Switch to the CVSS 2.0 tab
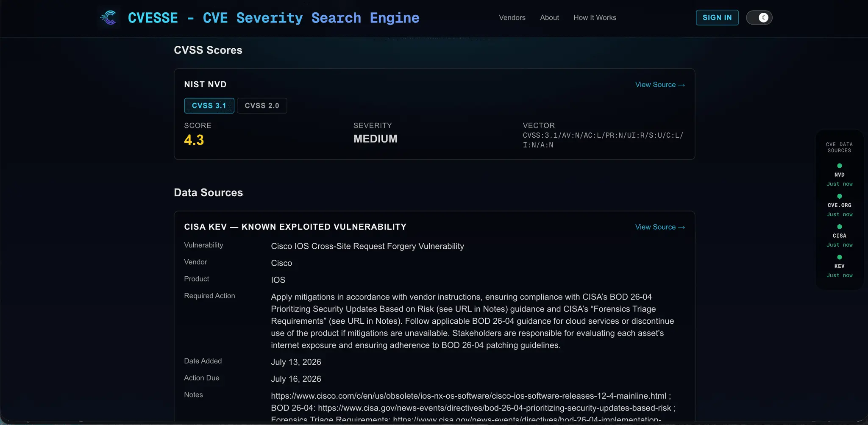The width and height of the screenshot is (868, 425). [x=262, y=106]
